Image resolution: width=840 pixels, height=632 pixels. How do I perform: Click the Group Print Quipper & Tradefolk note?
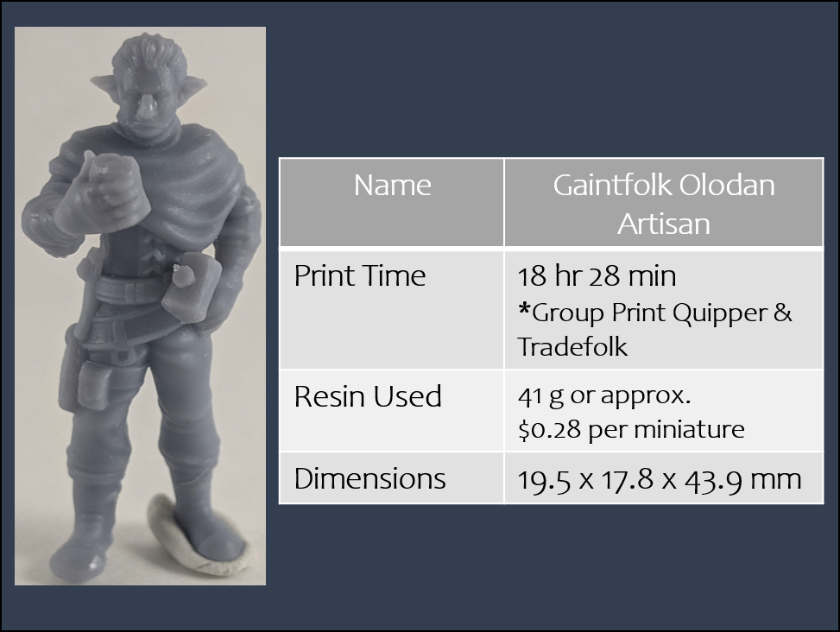click(654, 330)
